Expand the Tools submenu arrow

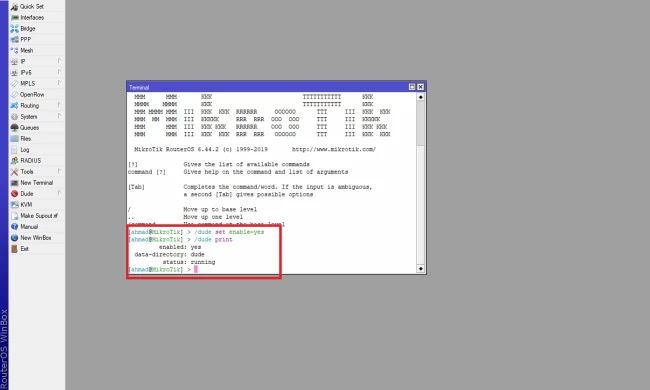click(x=59, y=171)
